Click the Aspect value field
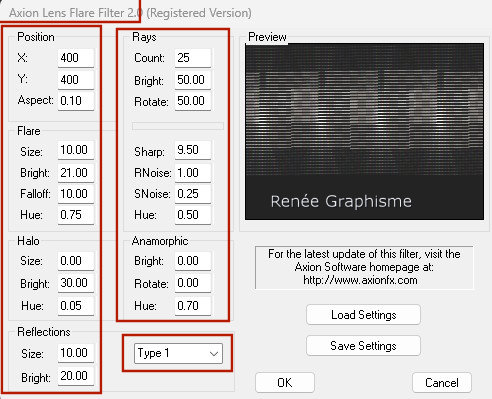This screenshot has height=399, width=492. (76, 101)
